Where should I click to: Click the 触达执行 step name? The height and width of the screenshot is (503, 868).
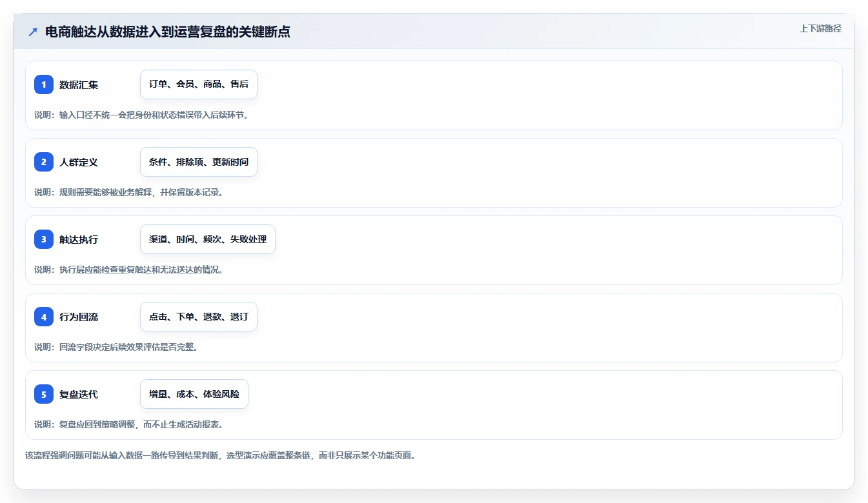79,239
